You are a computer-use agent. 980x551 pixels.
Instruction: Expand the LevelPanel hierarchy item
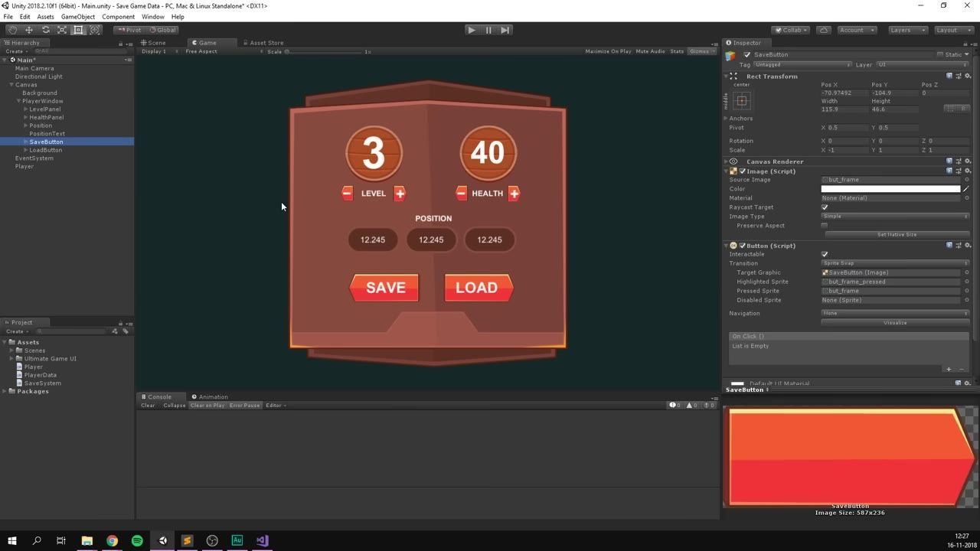point(26,109)
